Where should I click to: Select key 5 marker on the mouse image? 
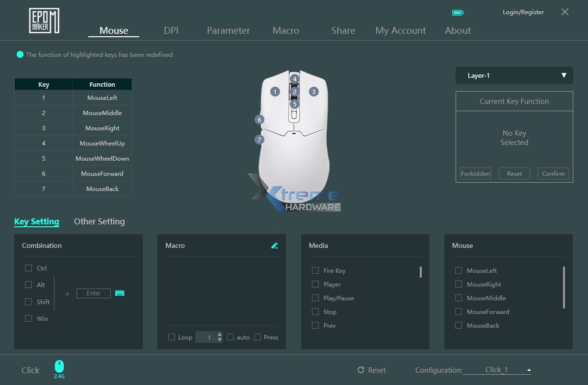(295, 104)
